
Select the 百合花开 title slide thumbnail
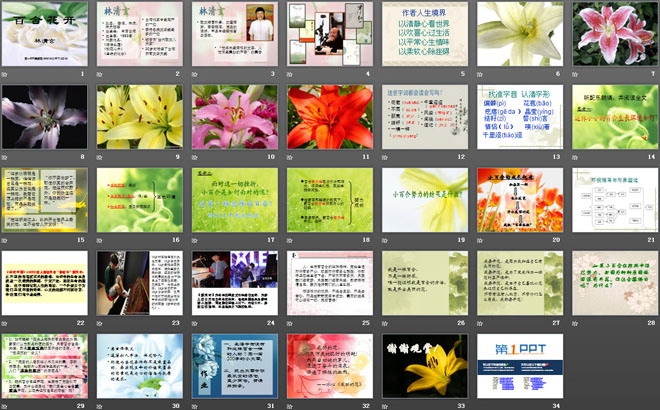(x=45, y=34)
